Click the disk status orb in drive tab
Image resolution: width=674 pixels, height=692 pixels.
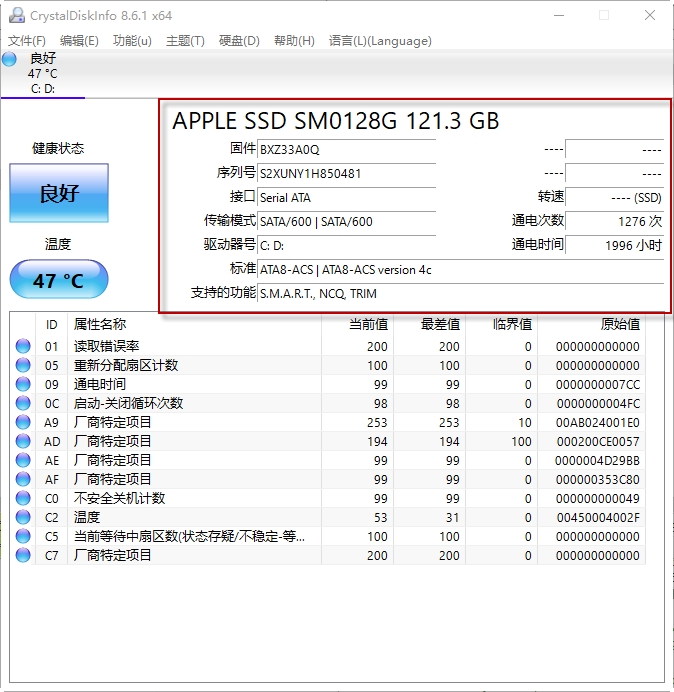[10, 59]
